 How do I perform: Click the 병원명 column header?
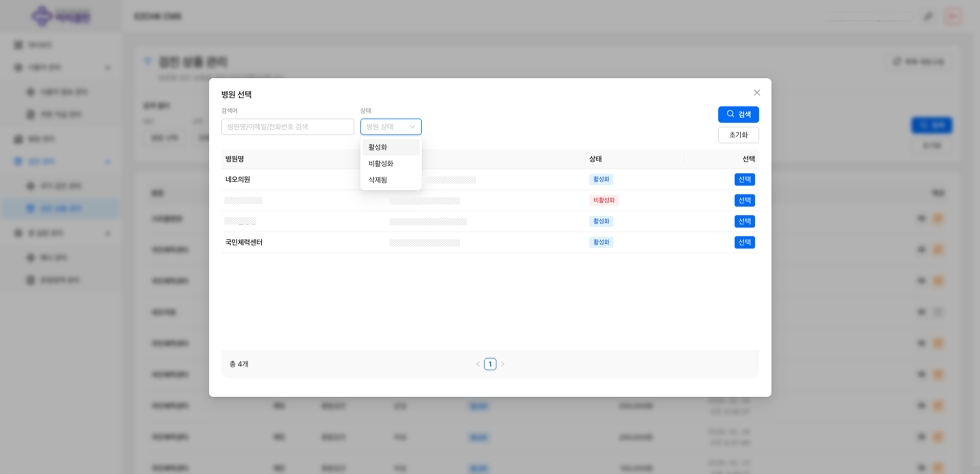(235, 159)
